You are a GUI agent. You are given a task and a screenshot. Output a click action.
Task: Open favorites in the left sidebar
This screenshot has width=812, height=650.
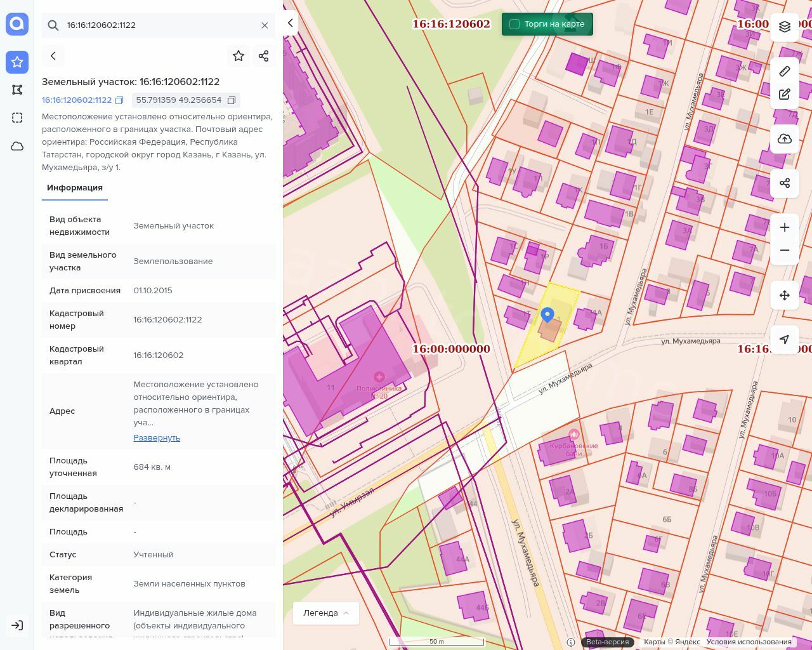[17, 62]
